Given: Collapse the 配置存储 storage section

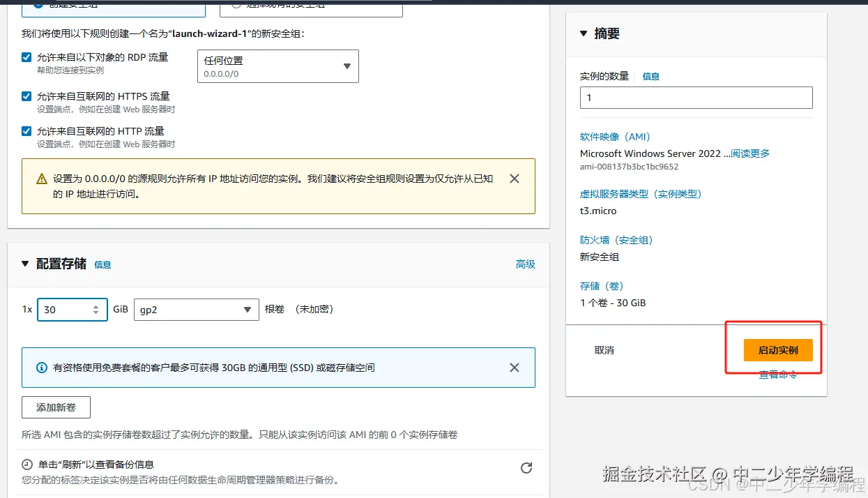Looking at the screenshot, I should tap(26, 264).
